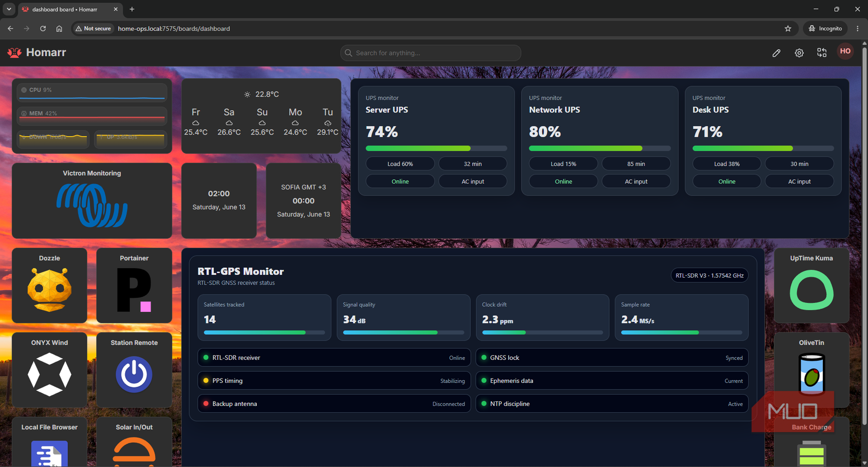Click the Server UPS battery progress bar

436,148
